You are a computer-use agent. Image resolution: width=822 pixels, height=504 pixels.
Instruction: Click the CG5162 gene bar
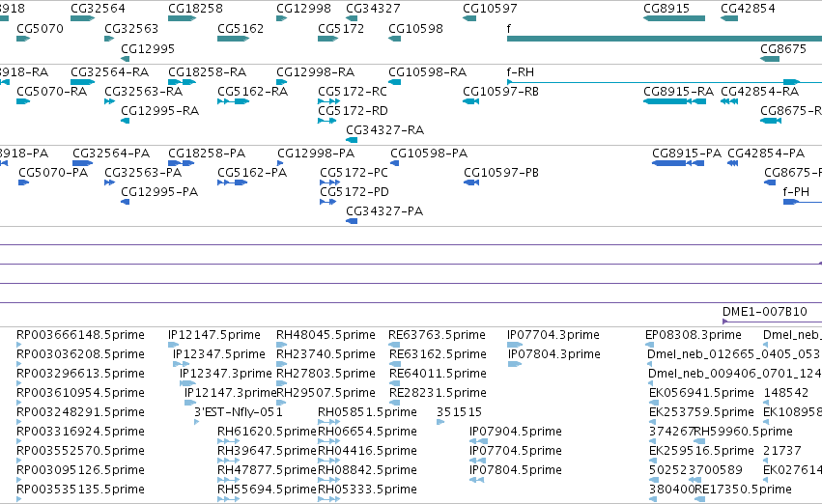coord(234,39)
